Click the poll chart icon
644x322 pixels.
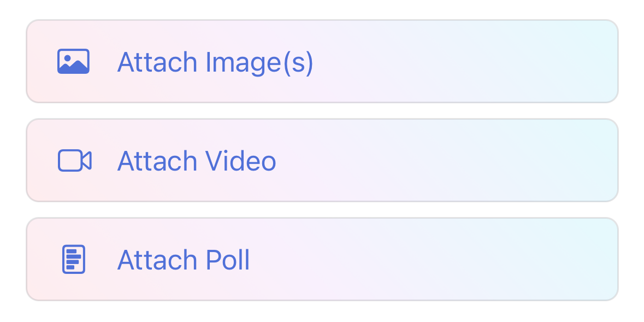[x=74, y=259]
